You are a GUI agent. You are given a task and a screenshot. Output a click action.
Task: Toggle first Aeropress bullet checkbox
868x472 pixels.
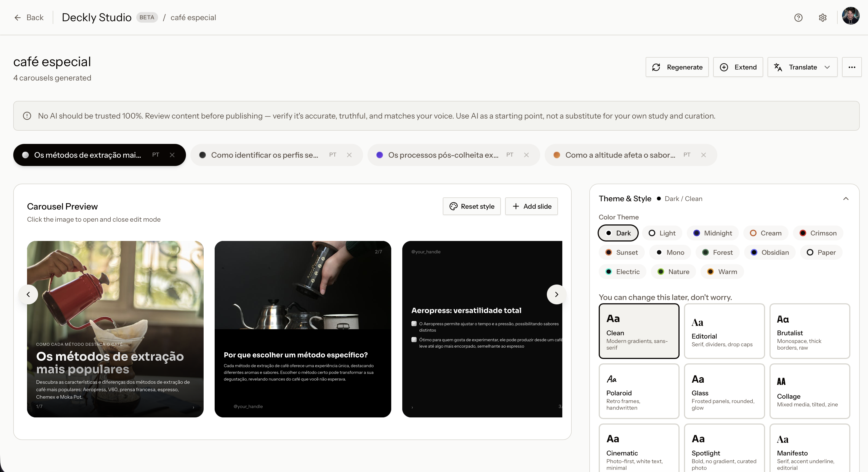pos(414,323)
